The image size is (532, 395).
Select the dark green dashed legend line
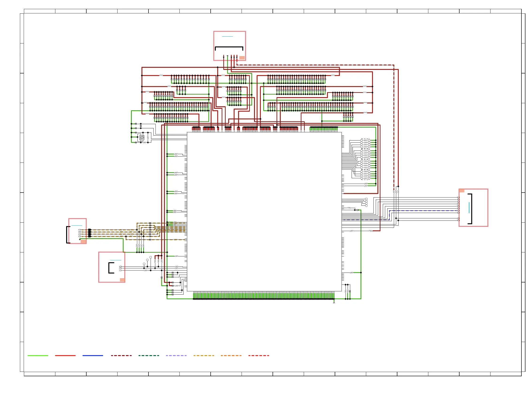tap(149, 356)
